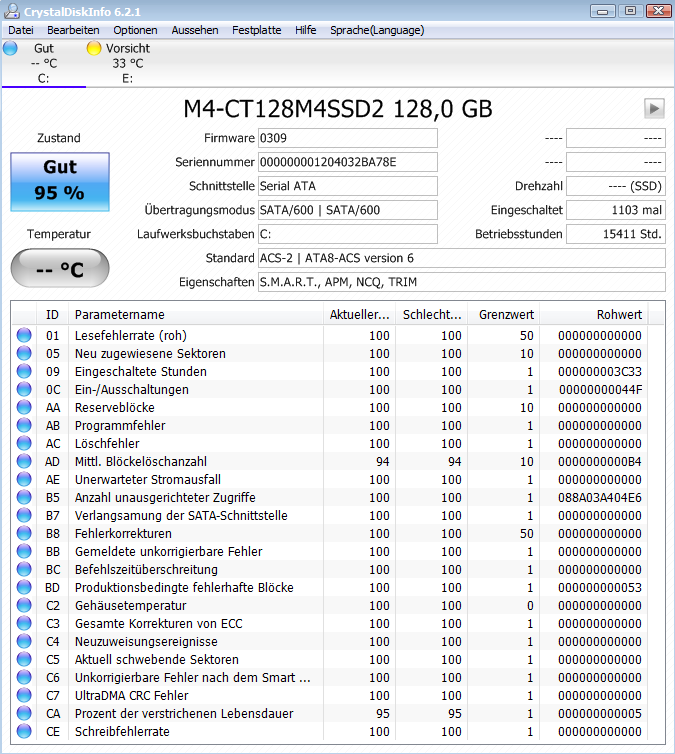Click status icon of Ein-/Ausschaltungen row

(24, 390)
